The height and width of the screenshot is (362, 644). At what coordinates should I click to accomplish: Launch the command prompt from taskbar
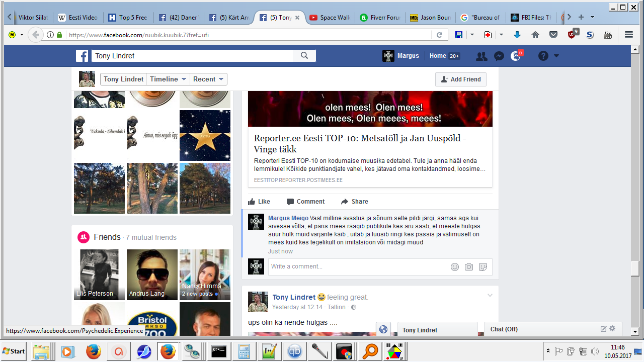[219, 351]
